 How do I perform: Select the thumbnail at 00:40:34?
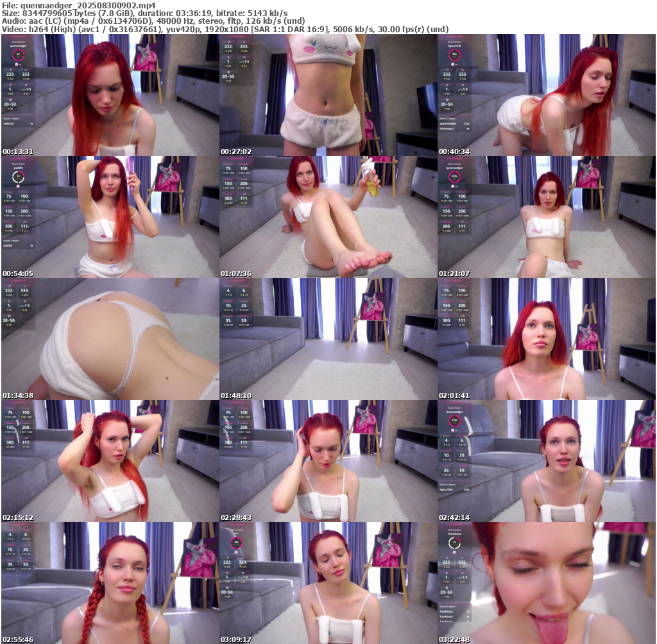pos(547,95)
